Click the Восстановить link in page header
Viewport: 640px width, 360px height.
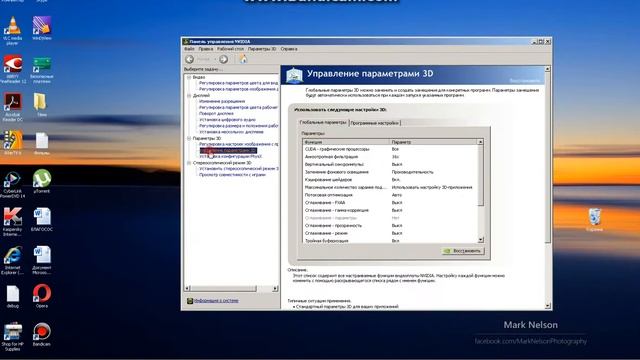pos(524,80)
